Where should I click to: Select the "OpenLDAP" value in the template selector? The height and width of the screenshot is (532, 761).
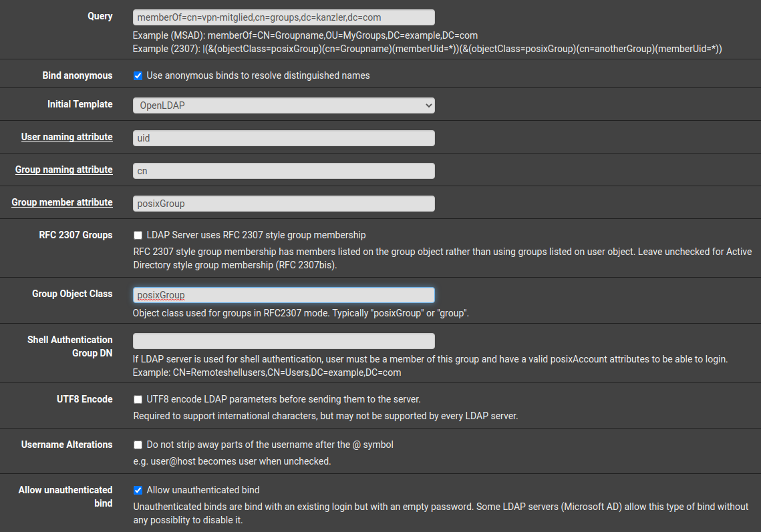point(283,105)
